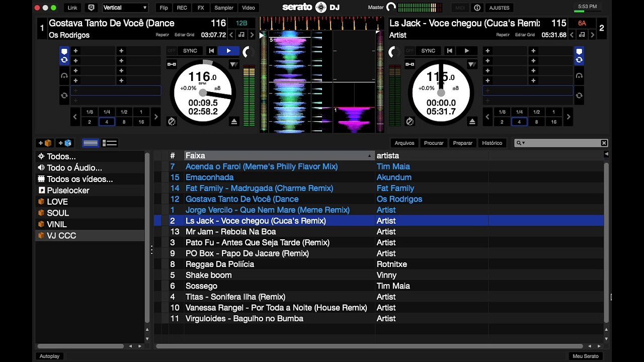Screen dimensions: 644x362
Task: Open deck 2 key note icon
Action: [x=582, y=35]
